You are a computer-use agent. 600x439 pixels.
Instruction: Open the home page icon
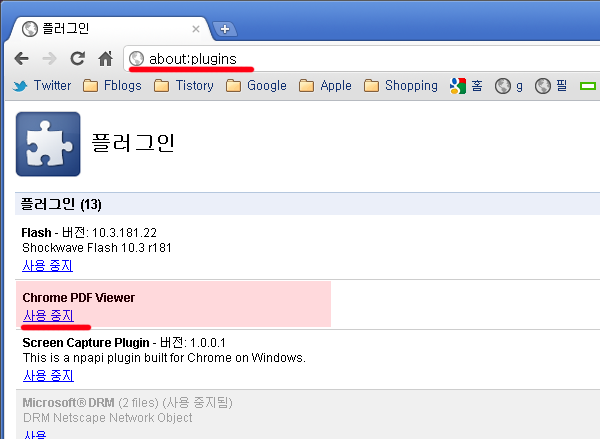[x=105, y=59]
